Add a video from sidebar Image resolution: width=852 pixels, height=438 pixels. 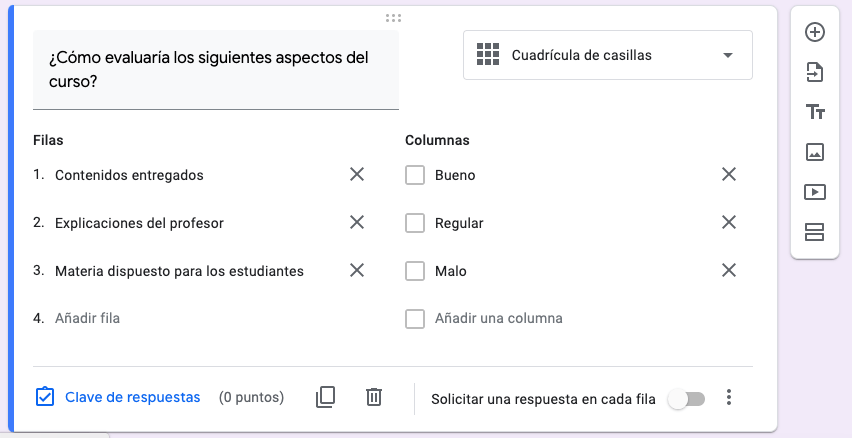(x=815, y=192)
